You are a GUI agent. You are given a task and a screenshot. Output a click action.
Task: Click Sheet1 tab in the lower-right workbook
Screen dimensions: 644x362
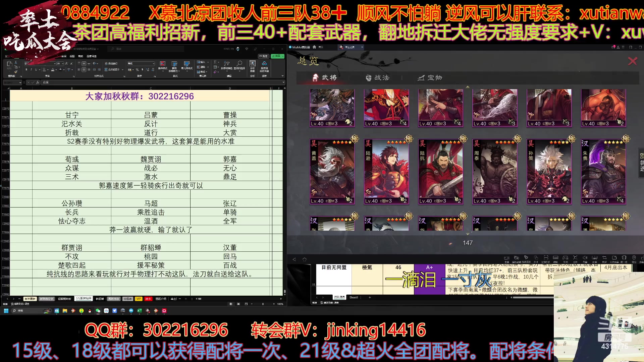tap(354, 297)
